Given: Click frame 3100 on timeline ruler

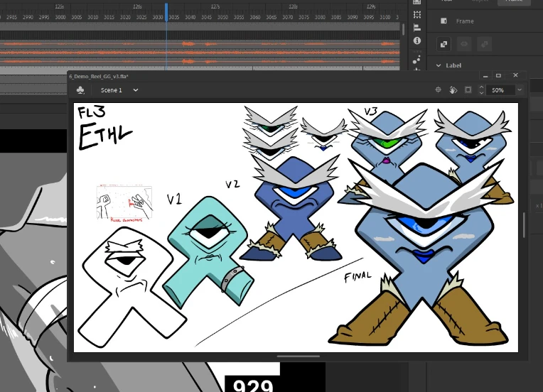Looking at the screenshot, I should pyautogui.click(x=385, y=17).
